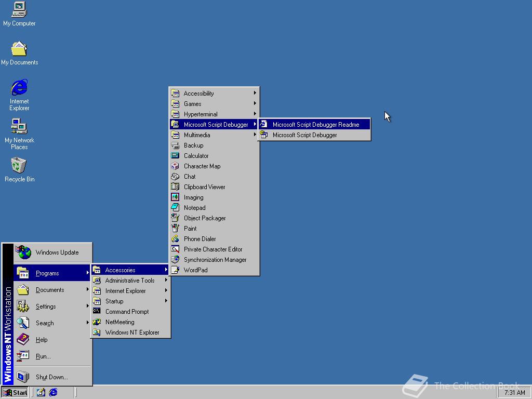
Task: Click Show Desktop quick launch icon
Action: pos(41,393)
